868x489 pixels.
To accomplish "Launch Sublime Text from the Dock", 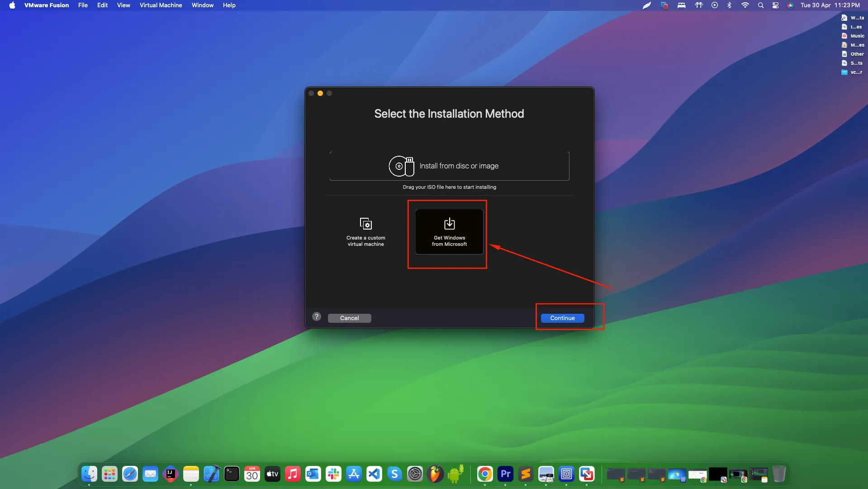I will pyautogui.click(x=526, y=474).
